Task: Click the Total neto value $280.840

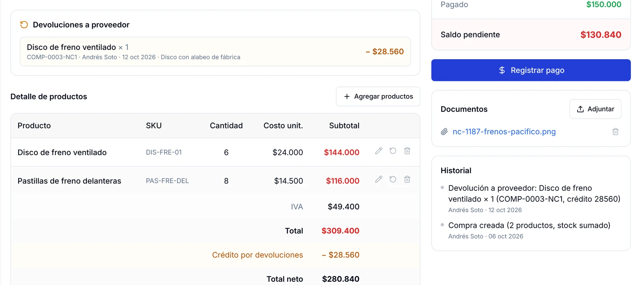Action: click(x=341, y=279)
